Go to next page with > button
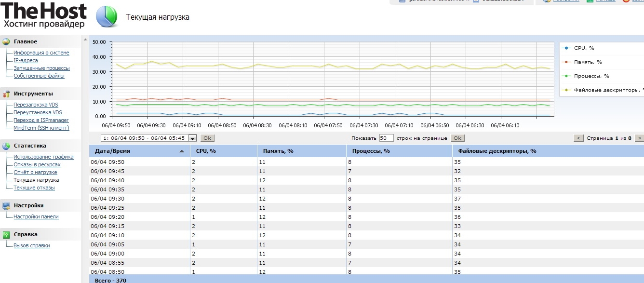The image size is (644, 283). tap(639, 138)
